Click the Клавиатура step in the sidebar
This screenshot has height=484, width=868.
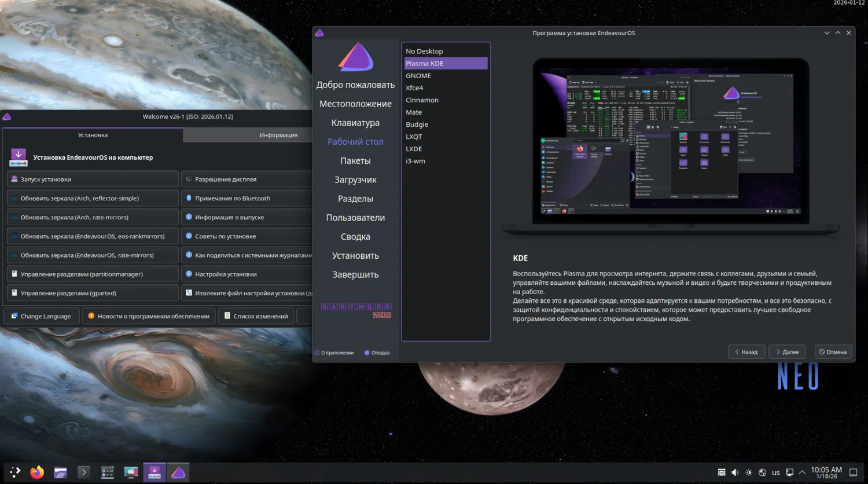(x=355, y=123)
